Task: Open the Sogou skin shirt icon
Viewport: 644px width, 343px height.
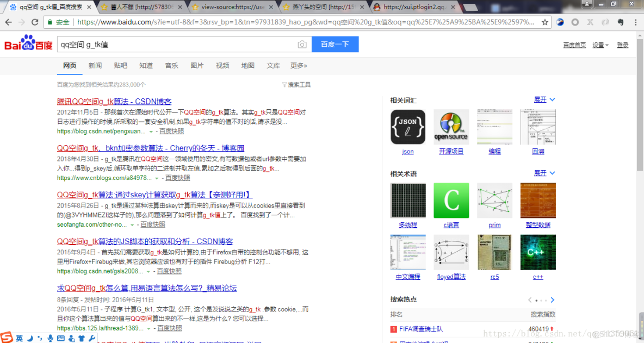Action: [x=82, y=338]
